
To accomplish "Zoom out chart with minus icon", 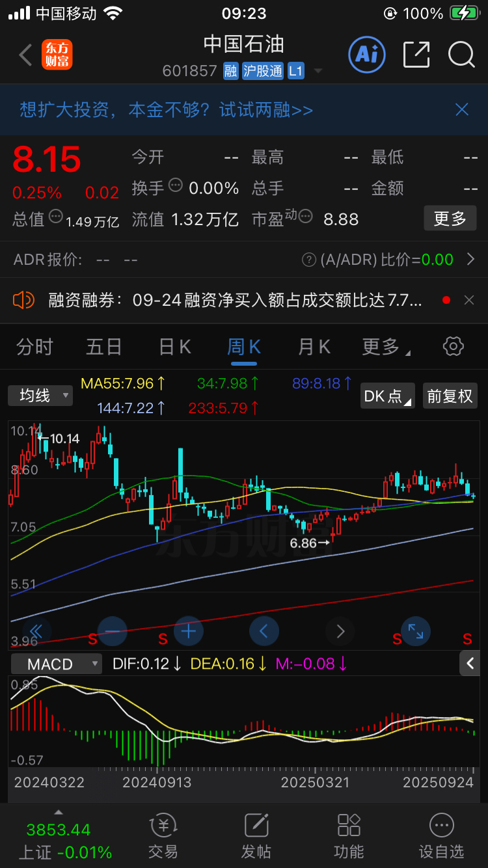I will coord(113,631).
